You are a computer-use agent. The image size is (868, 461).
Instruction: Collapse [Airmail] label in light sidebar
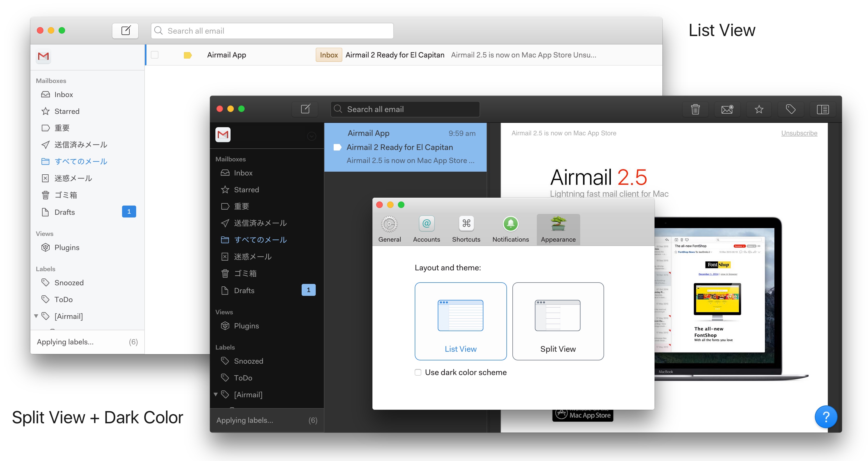[36, 316]
